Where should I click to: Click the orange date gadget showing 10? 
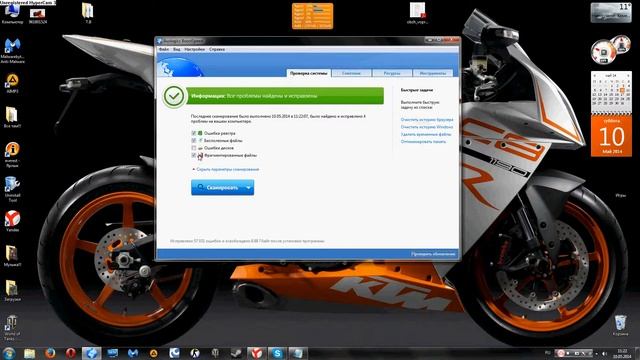[x=611, y=136]
